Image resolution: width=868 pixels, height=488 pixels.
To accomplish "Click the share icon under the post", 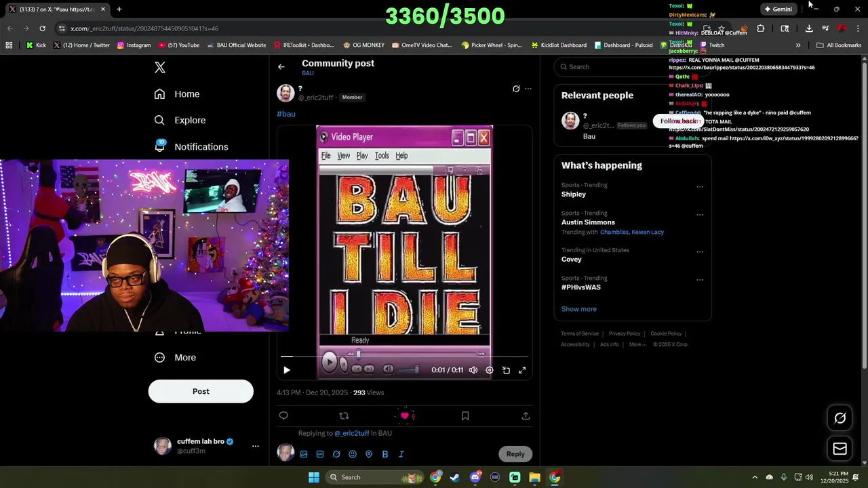I will click(526, 415).
